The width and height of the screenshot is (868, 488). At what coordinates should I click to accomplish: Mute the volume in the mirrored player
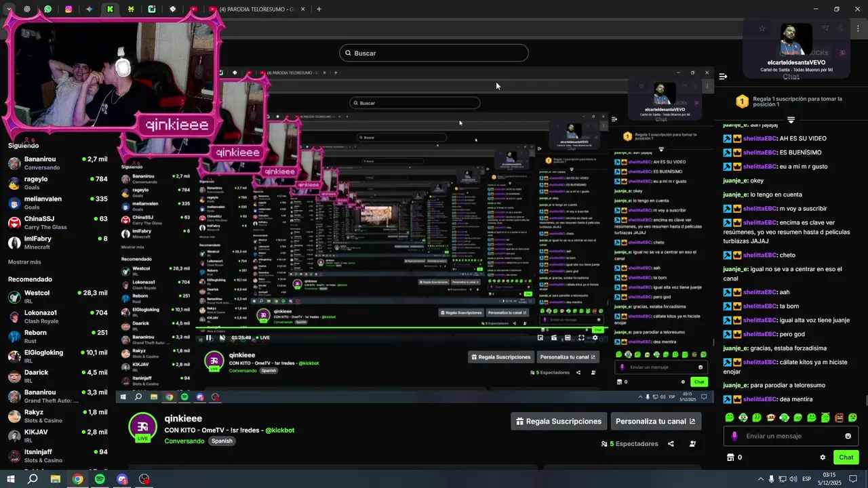[x=222, y=338]
